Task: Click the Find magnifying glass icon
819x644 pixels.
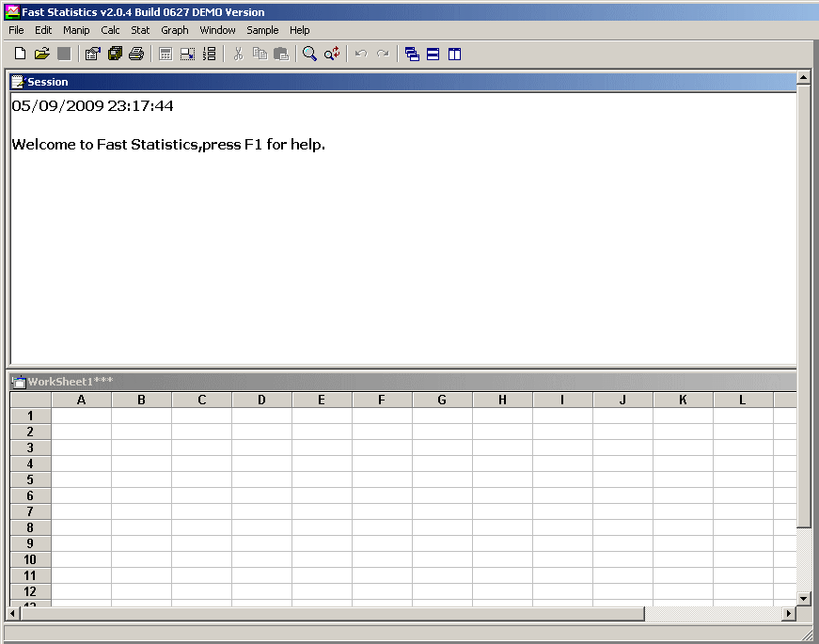Action: [309, 54]
